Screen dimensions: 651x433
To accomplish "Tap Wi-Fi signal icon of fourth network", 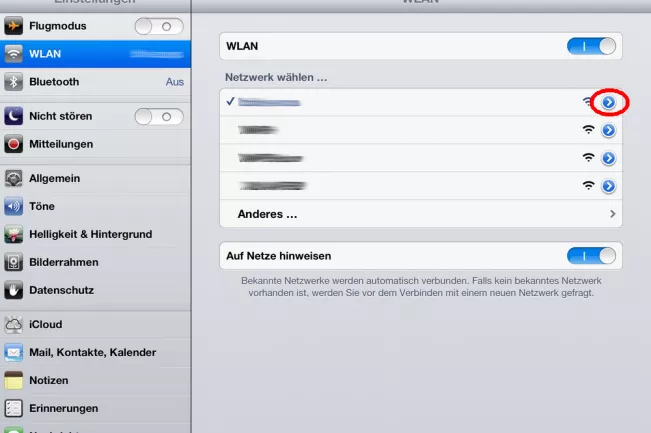I will pos(588,185).
